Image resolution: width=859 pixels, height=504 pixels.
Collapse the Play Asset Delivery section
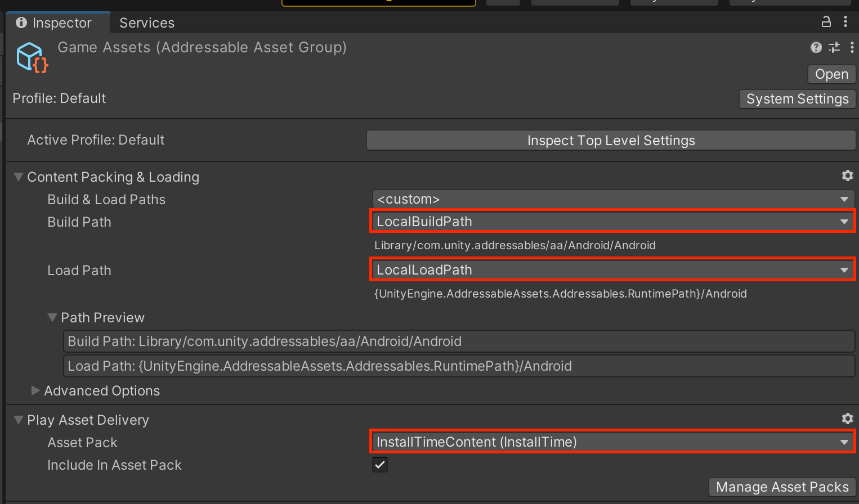[19, 420]
